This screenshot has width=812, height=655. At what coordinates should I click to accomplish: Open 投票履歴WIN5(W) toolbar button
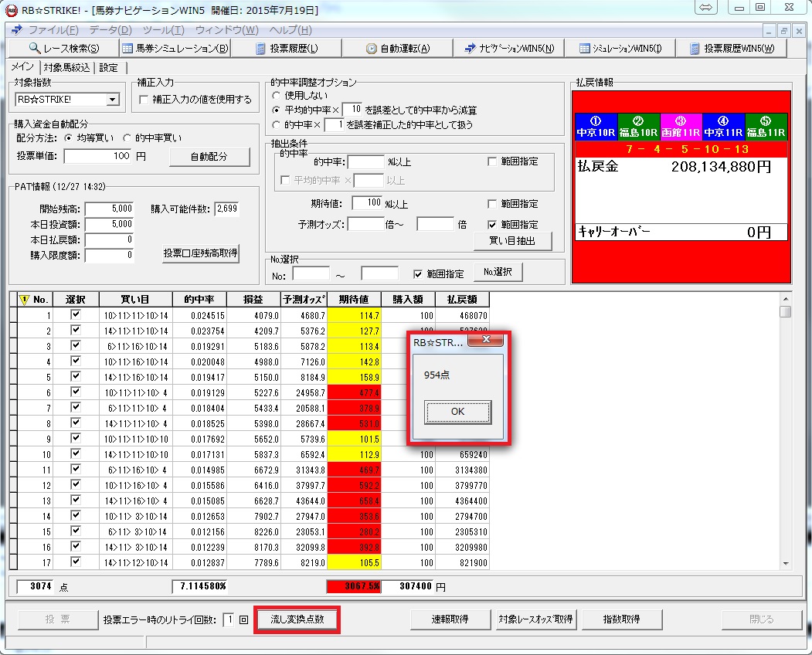click(732, 48)
